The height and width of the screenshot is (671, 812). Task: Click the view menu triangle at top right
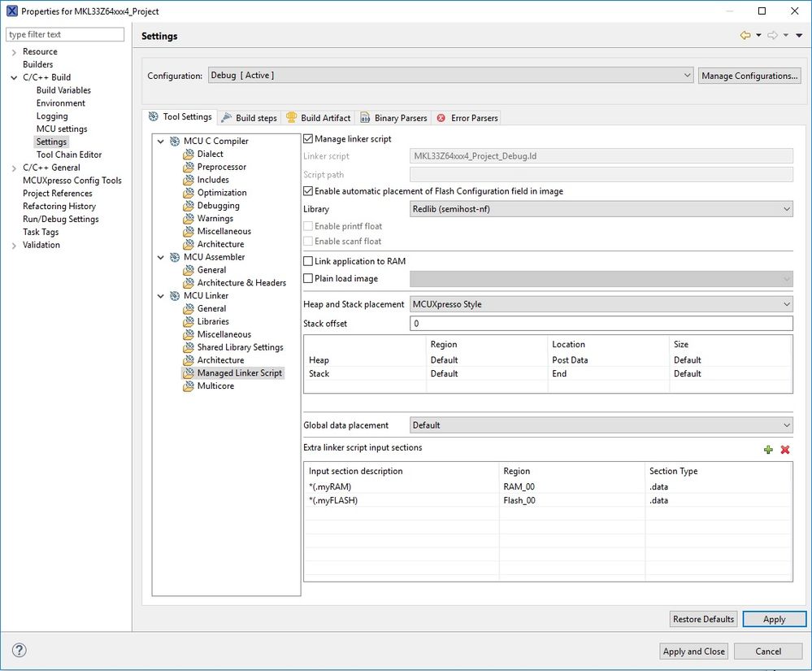click(x=799, y=35)
